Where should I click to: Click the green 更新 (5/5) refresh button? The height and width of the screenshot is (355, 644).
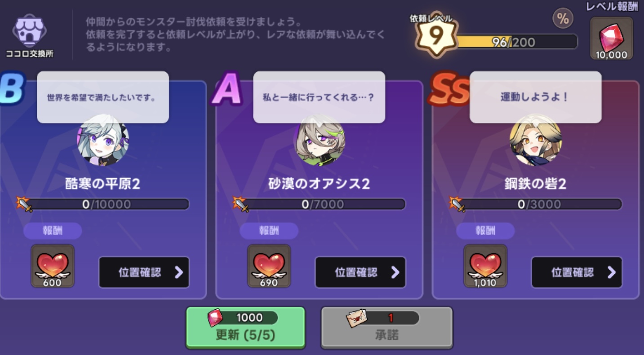point(245,328)
